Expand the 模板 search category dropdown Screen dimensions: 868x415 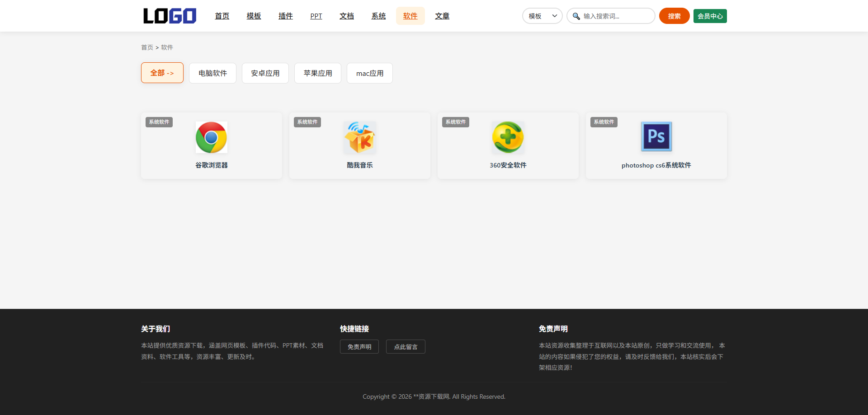(x=542, y=16)
